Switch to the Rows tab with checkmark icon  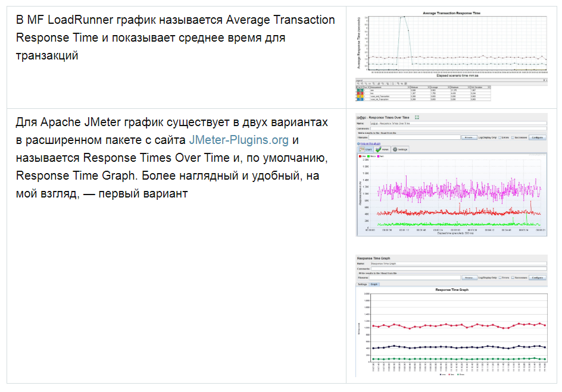click(382, 150)
